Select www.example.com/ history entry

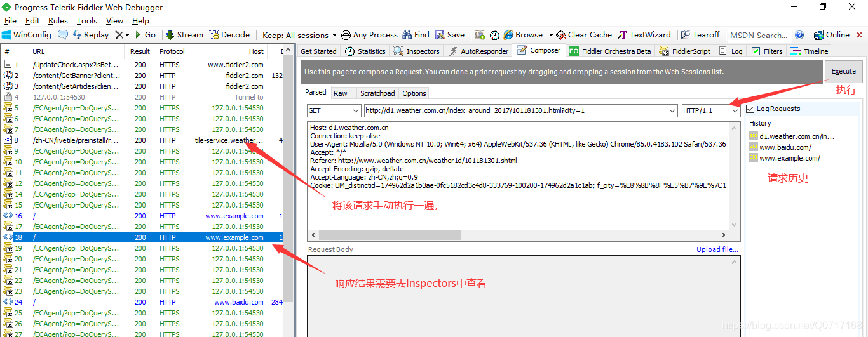784,158
